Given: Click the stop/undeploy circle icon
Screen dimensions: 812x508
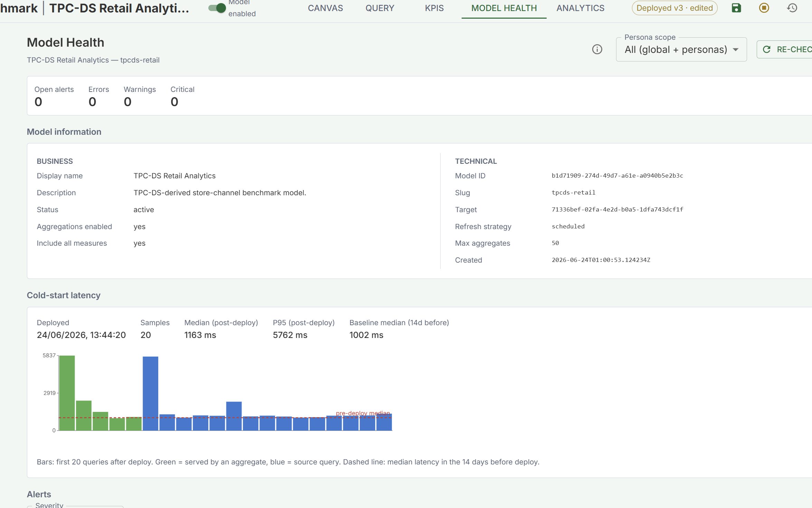Looking at the screenshot, I should (x=764, y=8).
